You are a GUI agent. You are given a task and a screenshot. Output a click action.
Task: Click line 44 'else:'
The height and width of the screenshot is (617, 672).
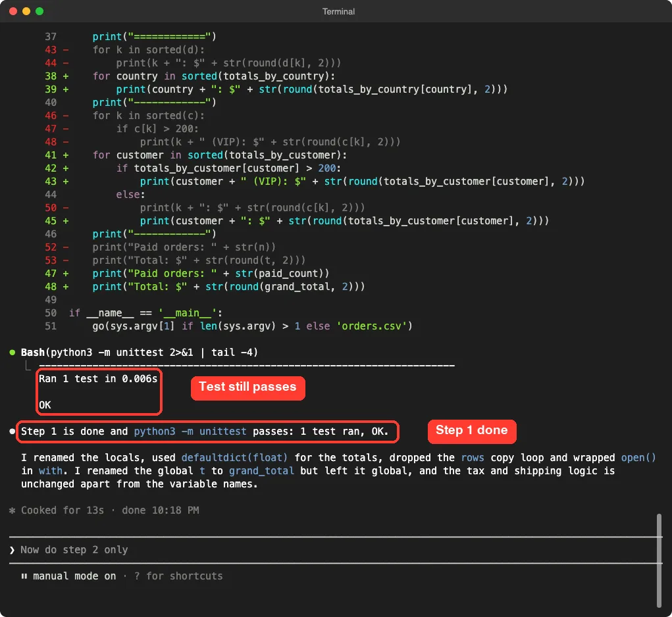click(95, 195)
